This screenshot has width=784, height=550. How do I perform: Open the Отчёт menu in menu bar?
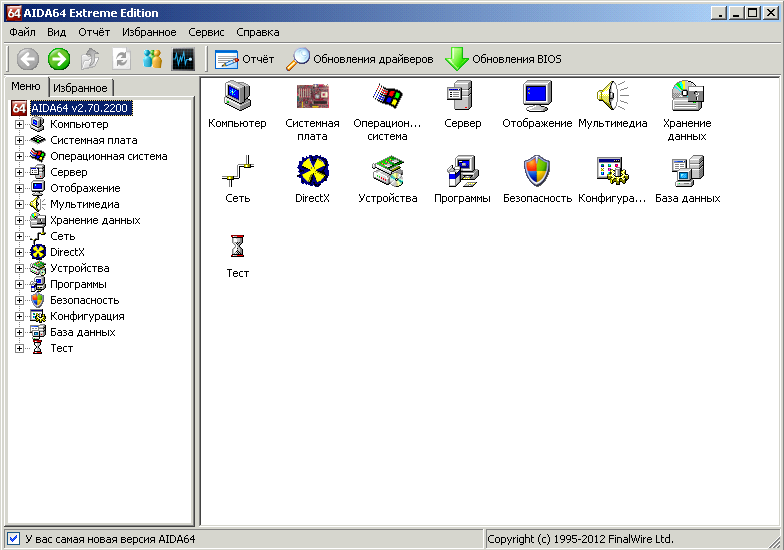(x=94, y=32)
